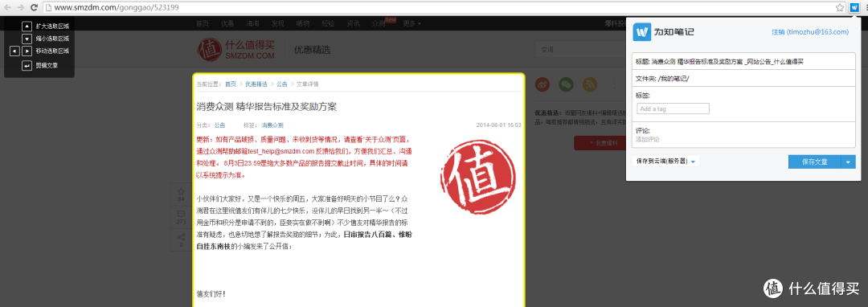
Task: Click the 标题 title field in the popup
Action: 744,61
